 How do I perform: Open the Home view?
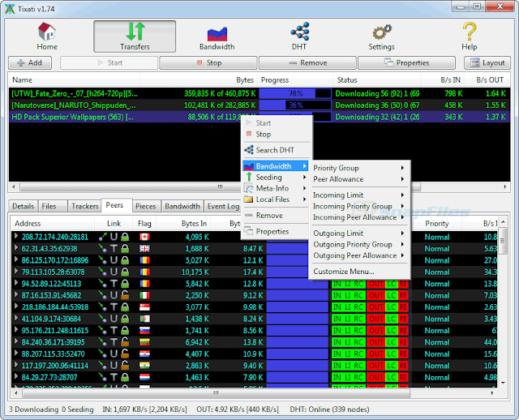[x=47, y=36]
